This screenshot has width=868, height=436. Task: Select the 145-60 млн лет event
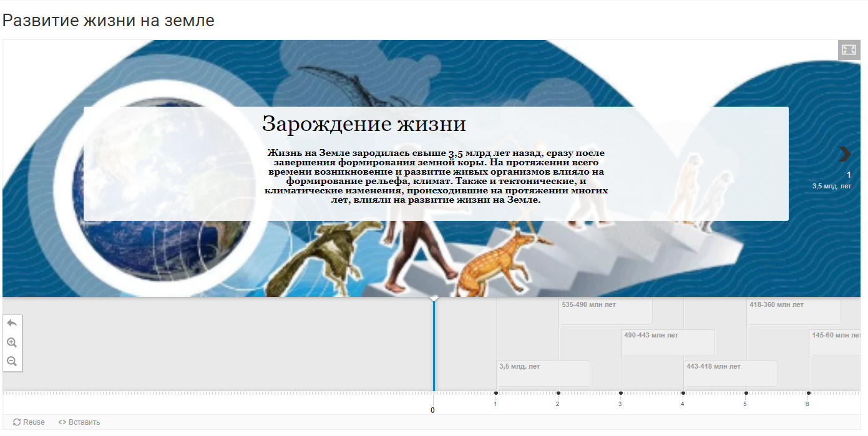click(x=835, y=342)
